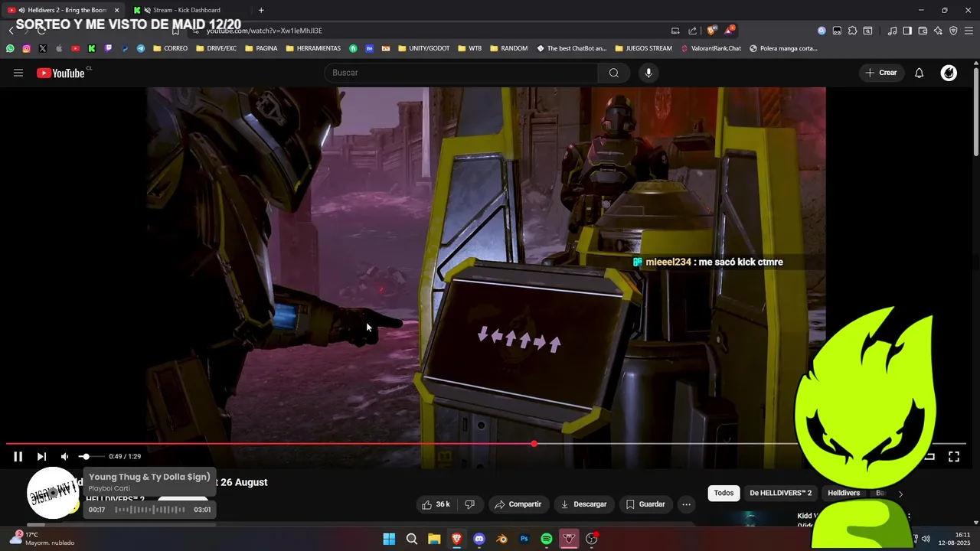This screenshot has height=551, width=980.
Task: Dislike the video
Action: click(470, 504)
